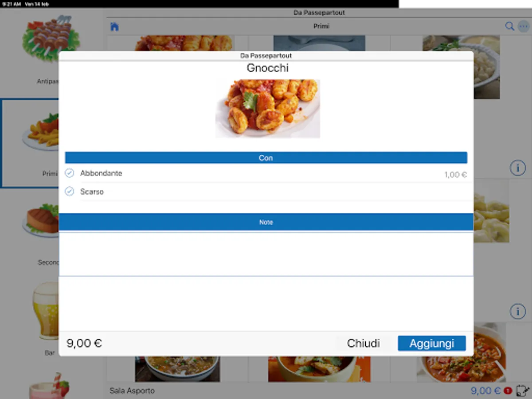The image size is (532, 399).
Task: Collapse the Con section header
Action: tap(266, 158)
